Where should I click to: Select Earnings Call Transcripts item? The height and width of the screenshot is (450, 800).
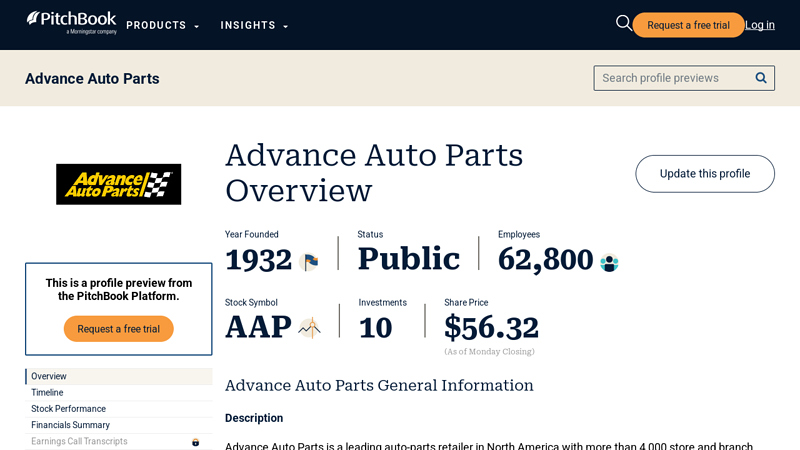[x=118, y=441]
